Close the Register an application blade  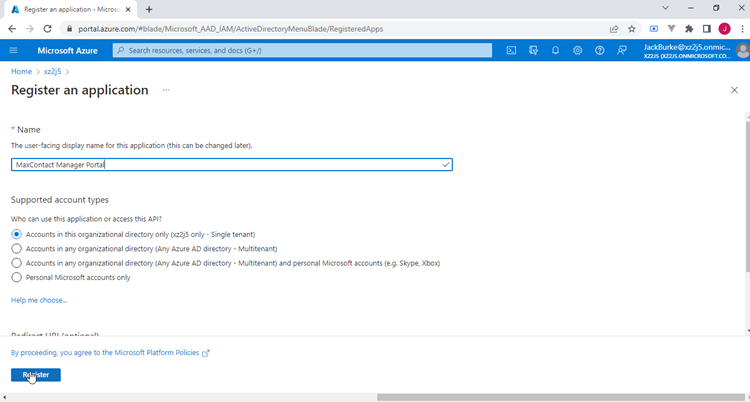734,90
